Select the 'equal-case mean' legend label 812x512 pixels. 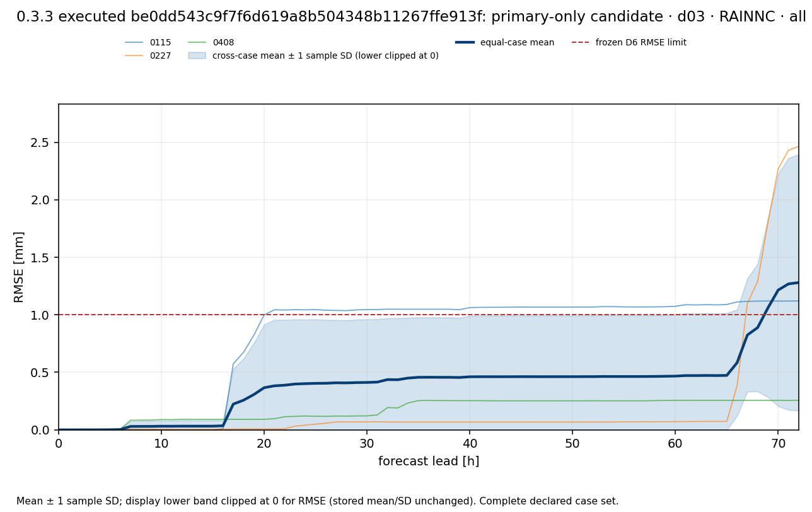[x=517, y=43]
